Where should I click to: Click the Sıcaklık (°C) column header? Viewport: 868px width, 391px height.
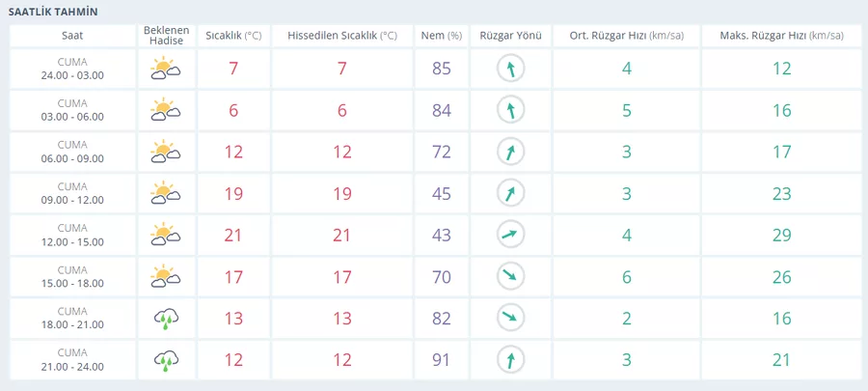[x=233, y=36]
